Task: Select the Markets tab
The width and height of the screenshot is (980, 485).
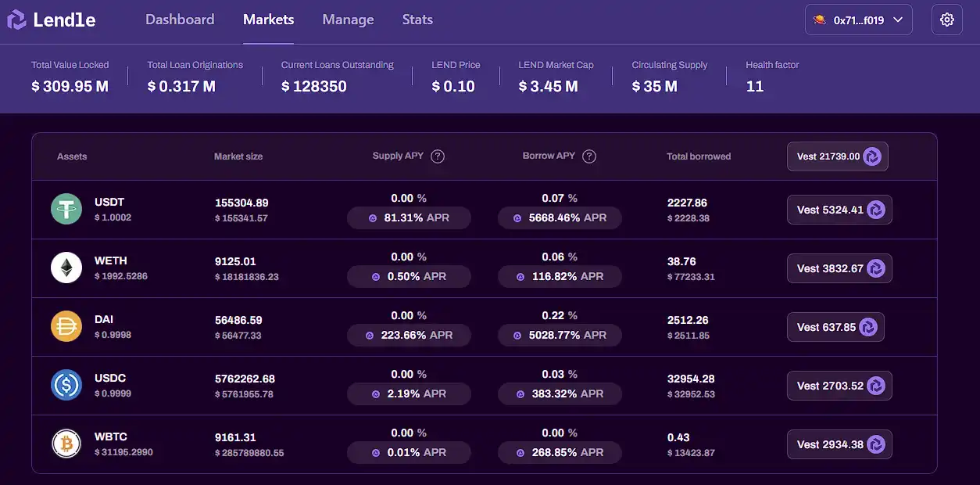Action: coord(268,20)
